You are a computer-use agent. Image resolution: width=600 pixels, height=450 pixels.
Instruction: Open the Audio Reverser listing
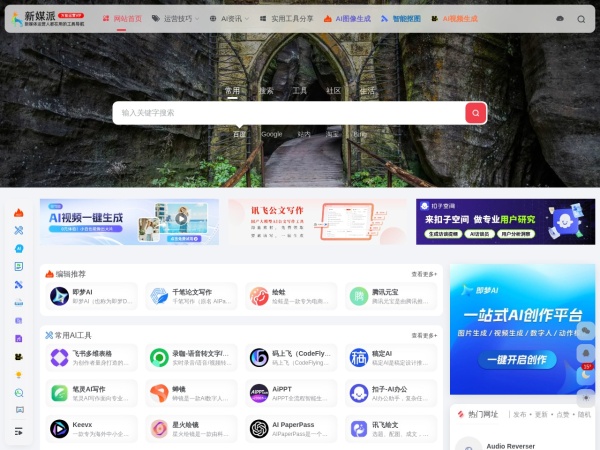[510, 446]
